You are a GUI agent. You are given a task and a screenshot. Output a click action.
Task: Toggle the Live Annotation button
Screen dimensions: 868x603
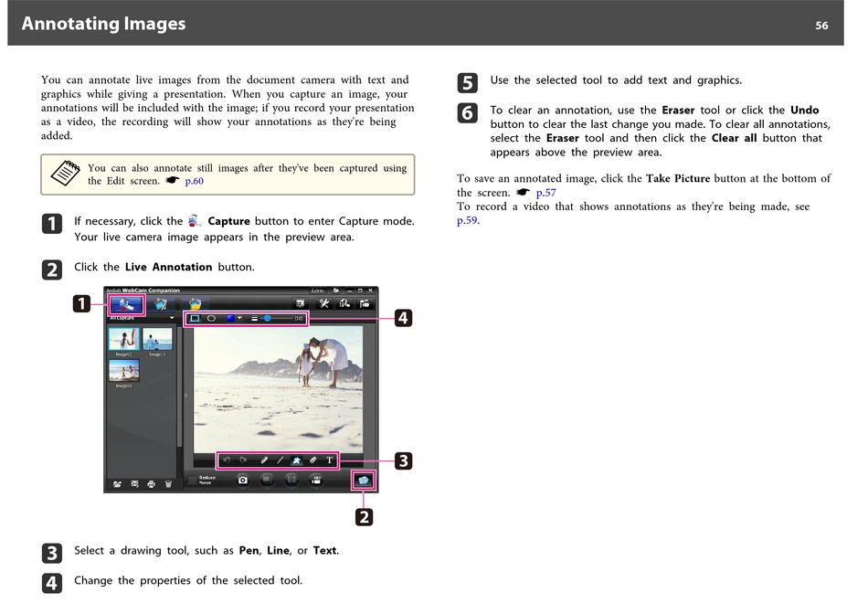364,480
